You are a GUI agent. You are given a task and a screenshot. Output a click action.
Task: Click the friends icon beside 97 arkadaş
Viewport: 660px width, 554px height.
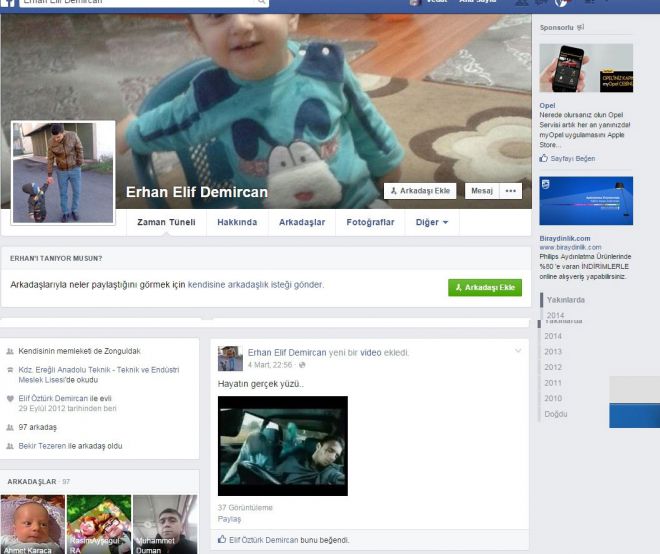click(x=10, y=427)
